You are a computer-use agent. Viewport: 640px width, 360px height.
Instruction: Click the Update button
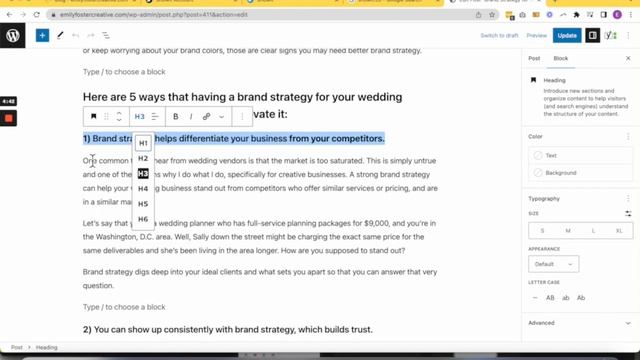click(x=567, y=36)
